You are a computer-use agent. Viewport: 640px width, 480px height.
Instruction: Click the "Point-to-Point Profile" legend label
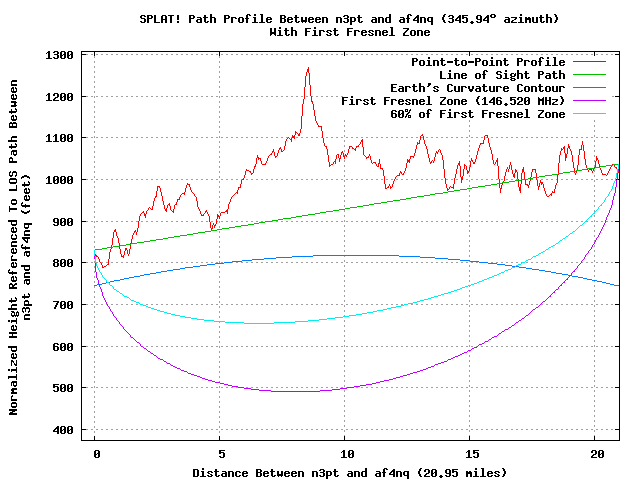(x=488, y=62)
